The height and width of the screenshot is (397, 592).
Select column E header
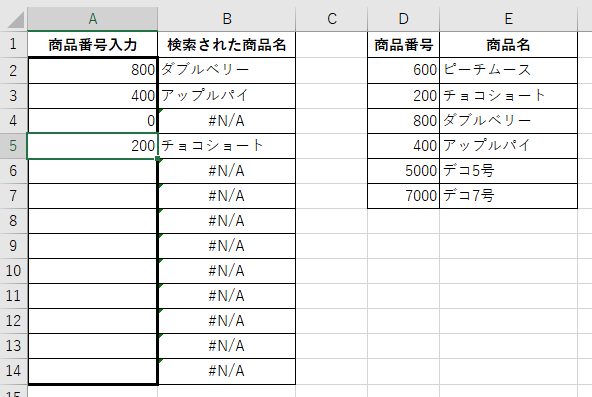tap(509, 18)
